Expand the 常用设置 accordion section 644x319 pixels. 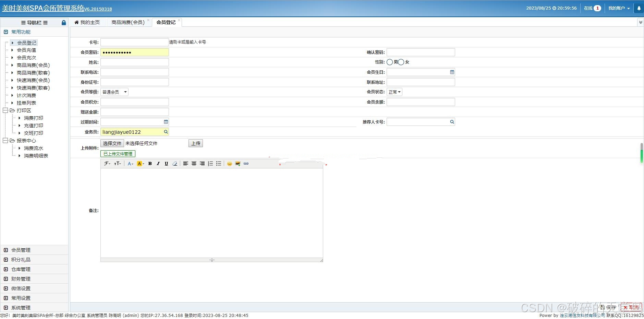tap(34, 298)
